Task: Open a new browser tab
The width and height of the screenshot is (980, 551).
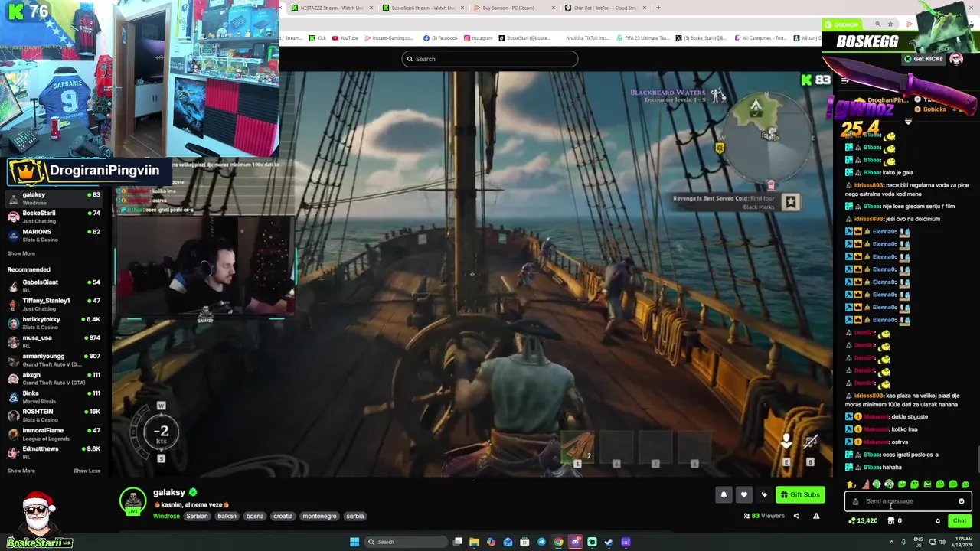Action: click(658, 8)
